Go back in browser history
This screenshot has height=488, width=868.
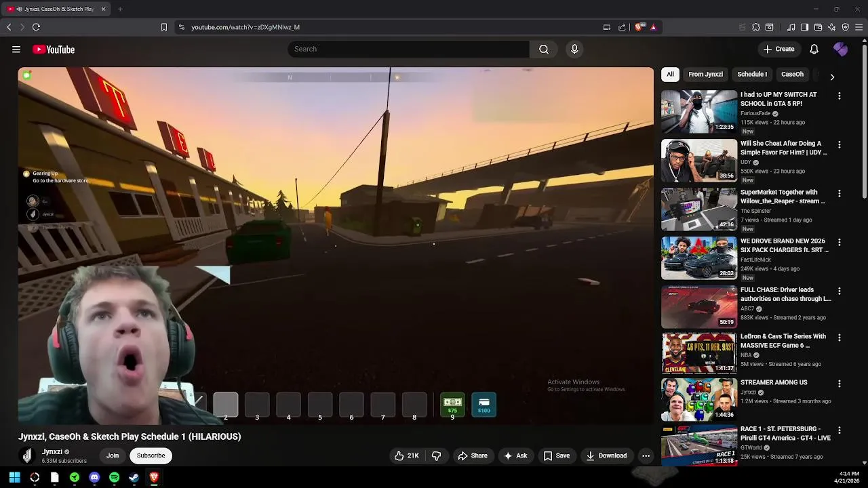coord(9,27)
